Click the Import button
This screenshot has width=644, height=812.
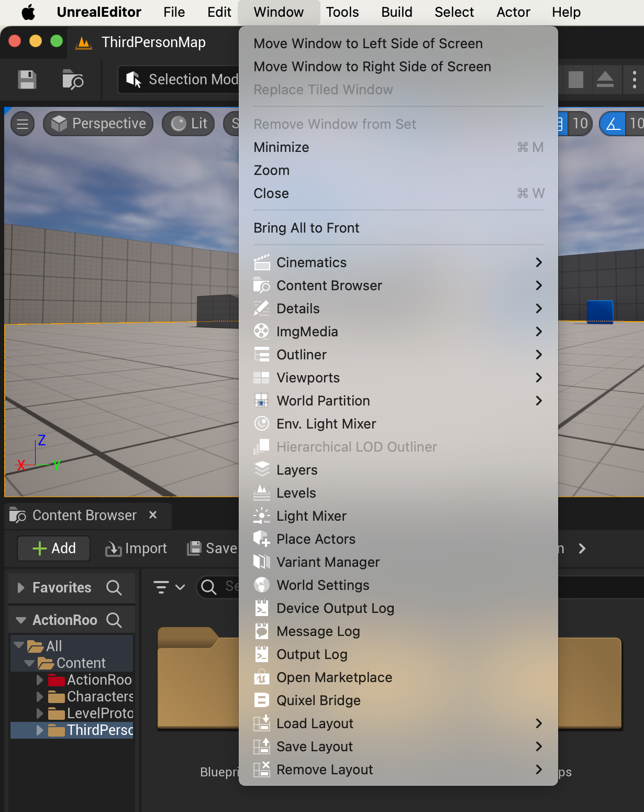point(136,548)
